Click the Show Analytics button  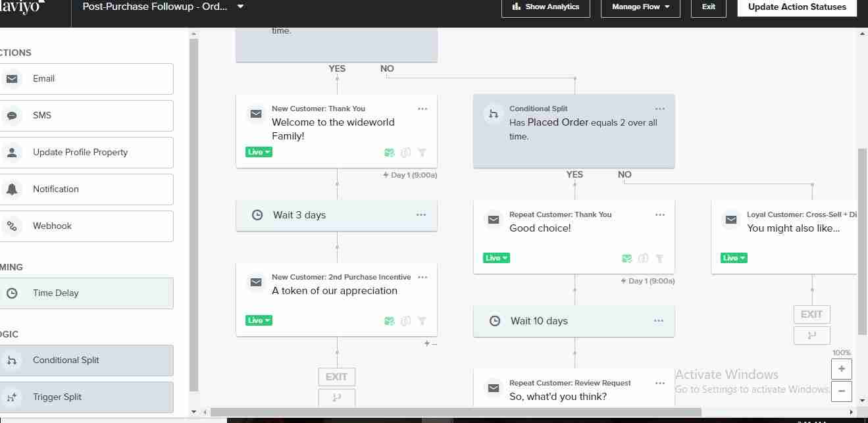coord(546,7)
